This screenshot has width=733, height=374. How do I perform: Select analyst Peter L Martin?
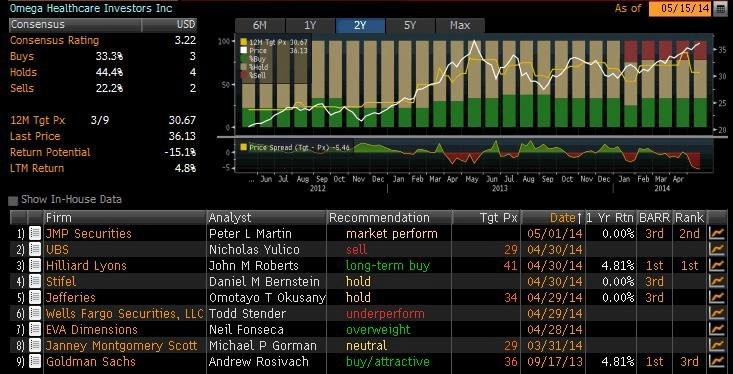click(250, 233)
